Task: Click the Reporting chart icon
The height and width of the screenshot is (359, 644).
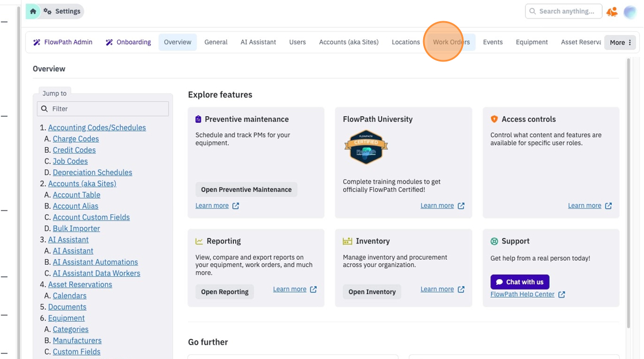Action: 199,241
